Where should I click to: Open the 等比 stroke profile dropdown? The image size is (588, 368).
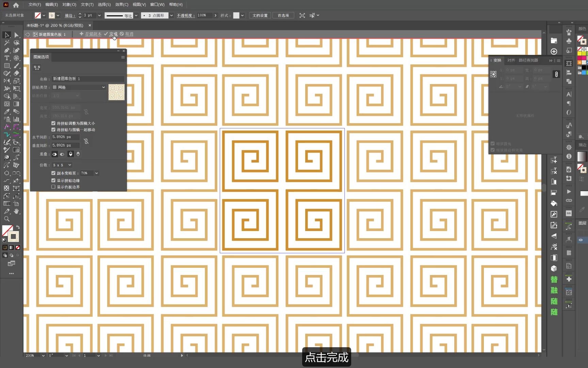pos(136,15)
